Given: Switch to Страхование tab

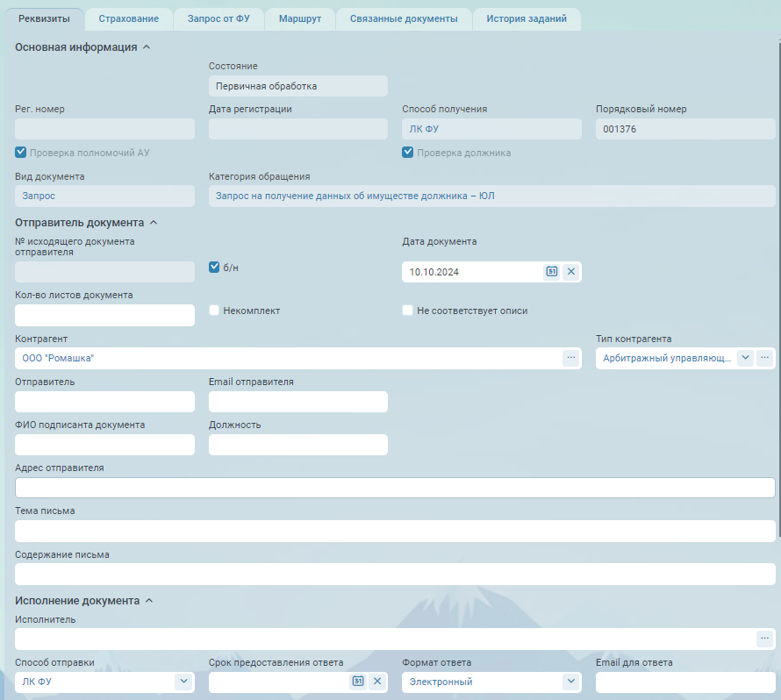Looking at the screenshot, I should point(129,18).
